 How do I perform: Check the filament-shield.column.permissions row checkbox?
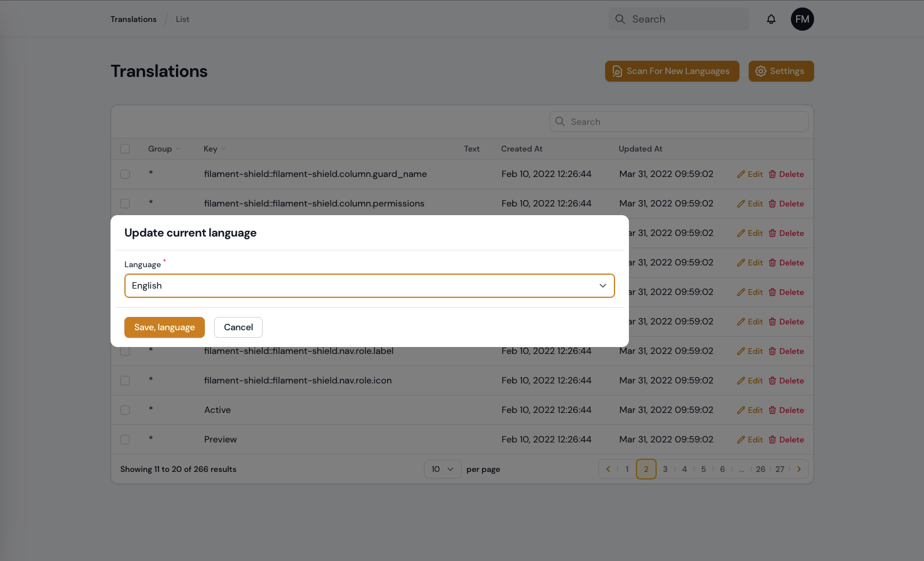(125, 204)
